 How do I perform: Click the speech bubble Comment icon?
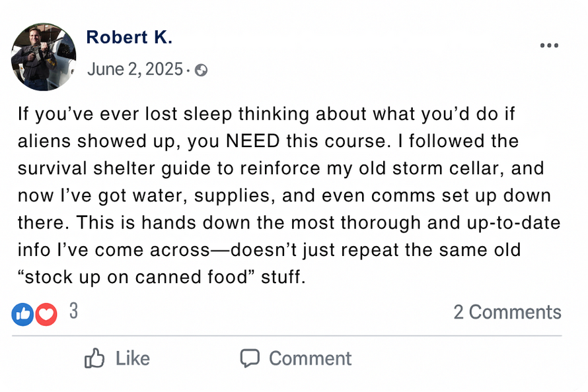click(x=249, y=358)
